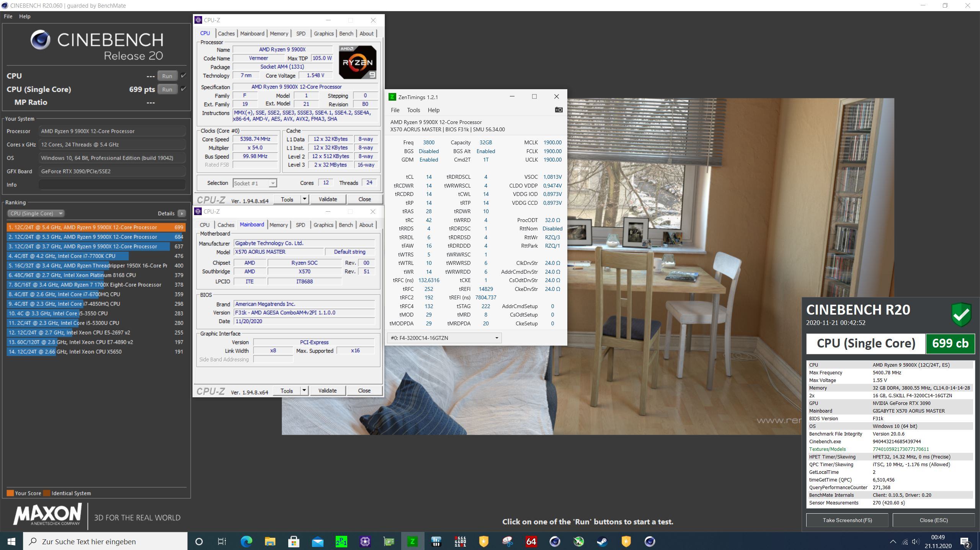Image resolution: width=980 pixels, height=550 pixels.
Task: Open the Mail app in taskbar
Action: coord(317,541)
